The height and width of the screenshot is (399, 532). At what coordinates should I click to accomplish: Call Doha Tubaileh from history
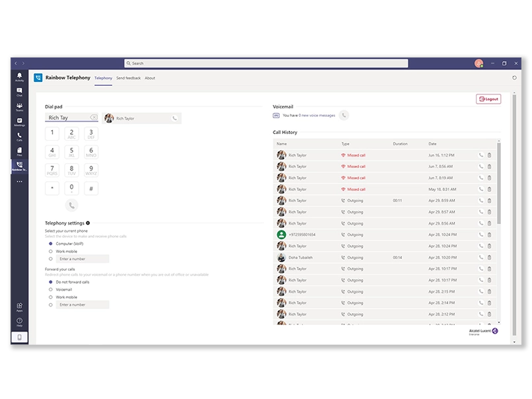point(481,258)
